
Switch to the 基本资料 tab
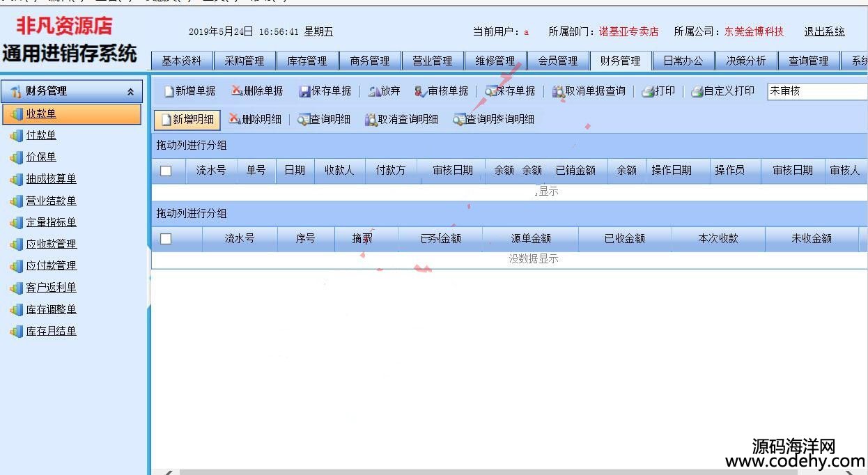[x=182, y=61]
